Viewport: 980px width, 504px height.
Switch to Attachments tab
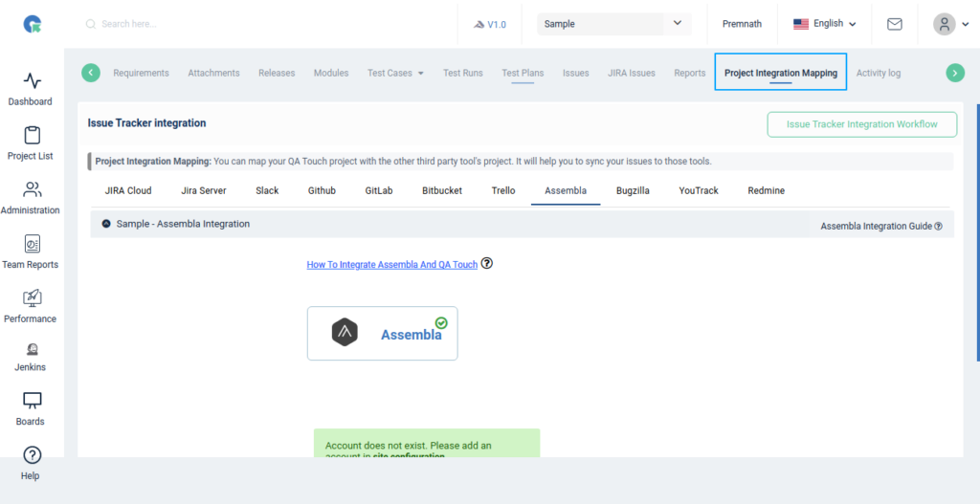click(x=213, y=73)
